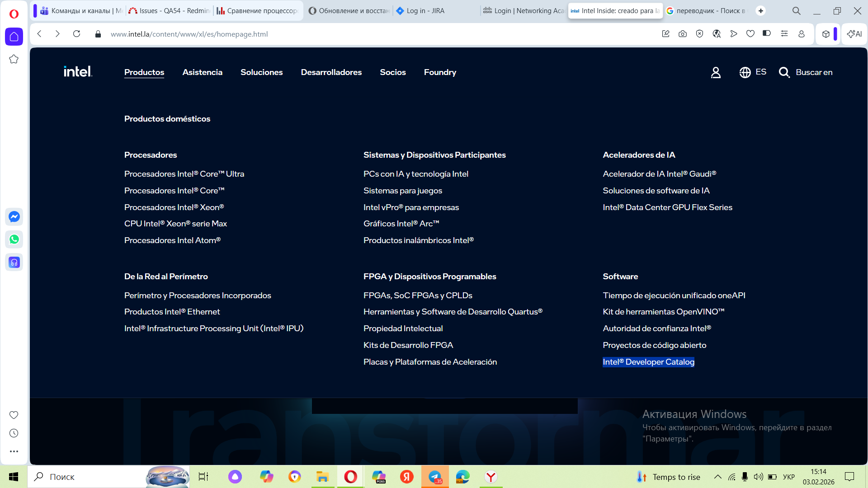This screenshot has width=868, height=488.
Task: Open WhatsApp in Opera sidebar
Action: click(14, 239)
